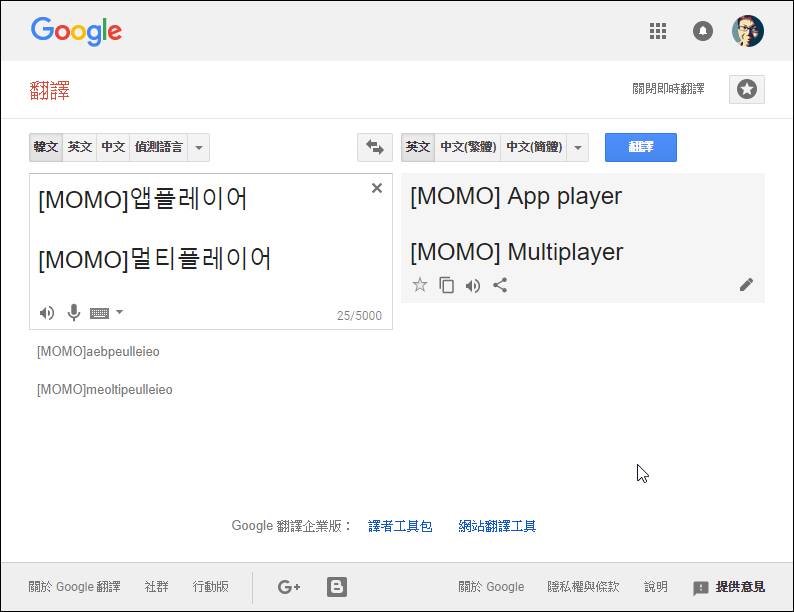
Task: Expand input tools dropdown arrow
Action: (120, 312)
